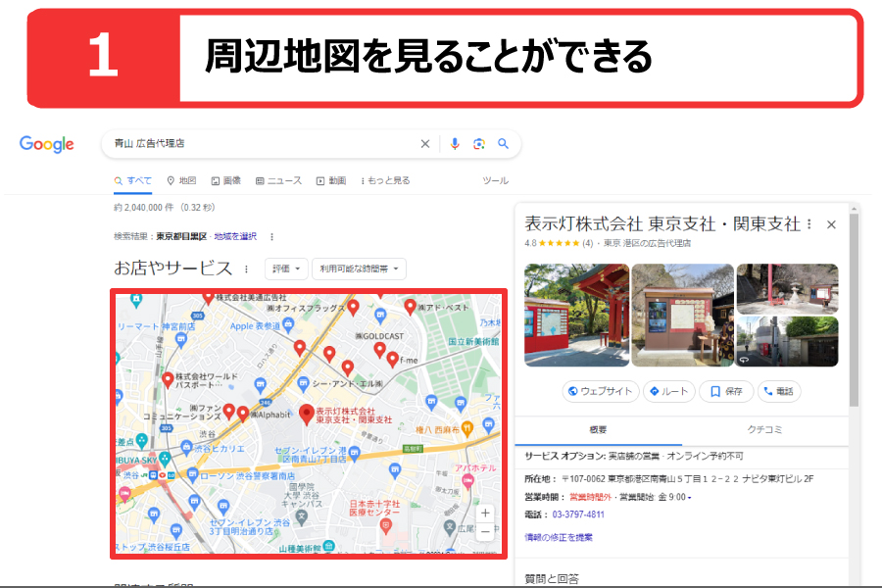The width and height of the screenshot is (882, 588).
Task: Select the クチコミ tab in the panel
Action: click(x=764, y=430)
